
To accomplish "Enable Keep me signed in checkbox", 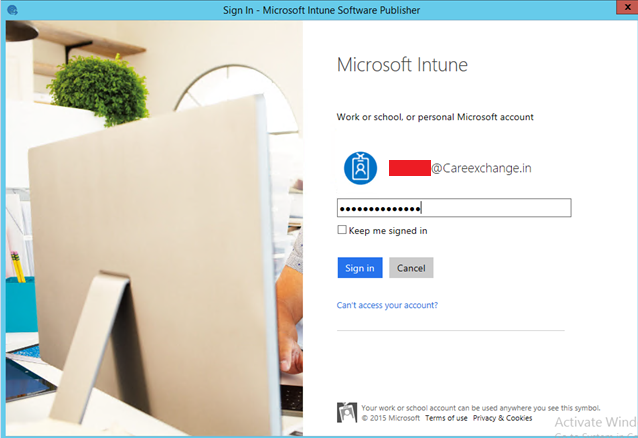I will click(342, 230).
